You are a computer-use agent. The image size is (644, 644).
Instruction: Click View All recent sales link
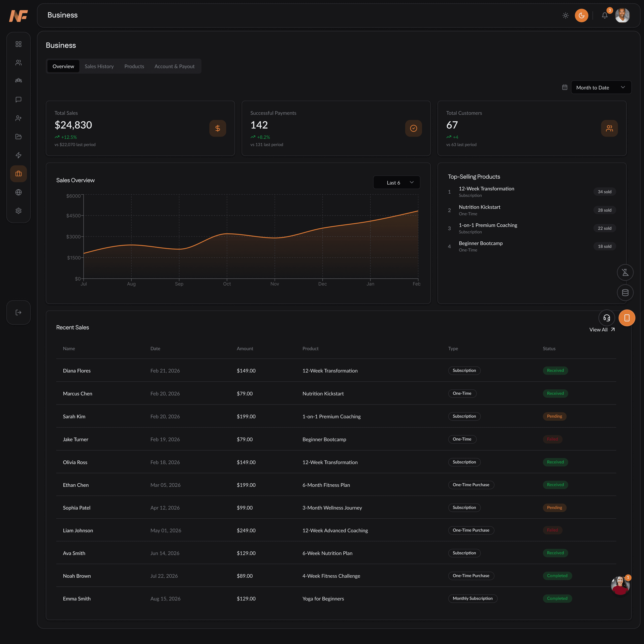pos(602,330)
